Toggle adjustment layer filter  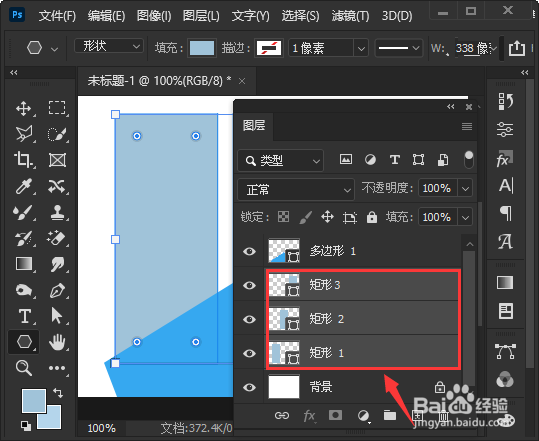point(370,159)
